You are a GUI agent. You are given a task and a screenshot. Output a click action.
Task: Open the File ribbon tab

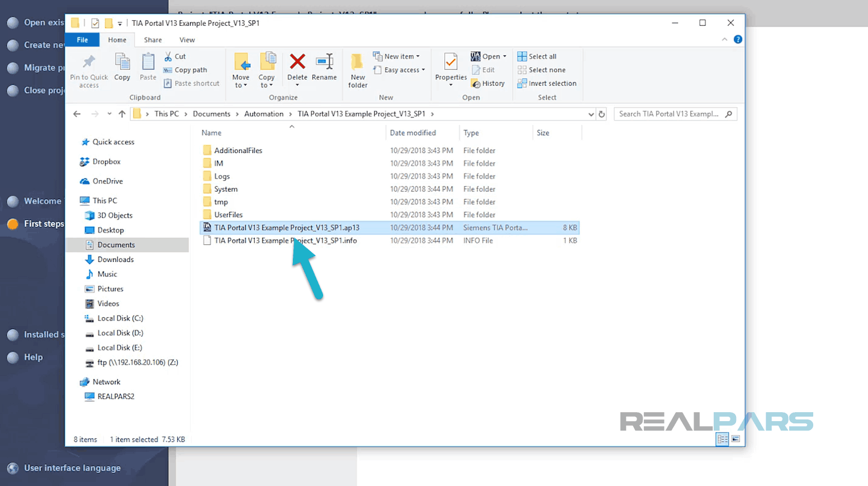coord(82,40)
